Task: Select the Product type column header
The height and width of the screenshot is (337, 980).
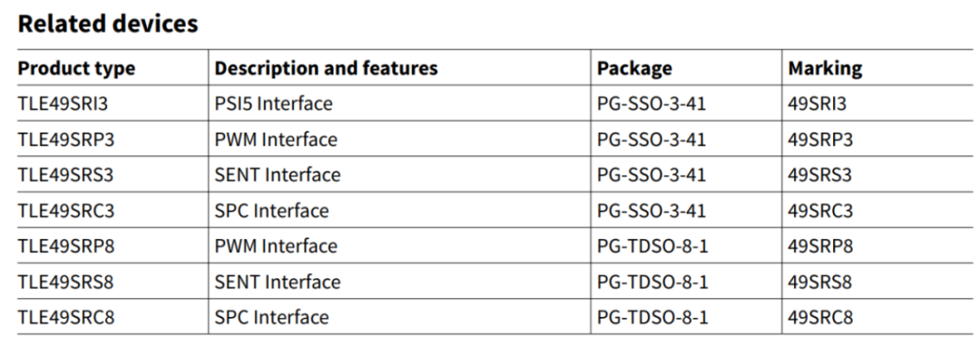Action: point(76,67)
